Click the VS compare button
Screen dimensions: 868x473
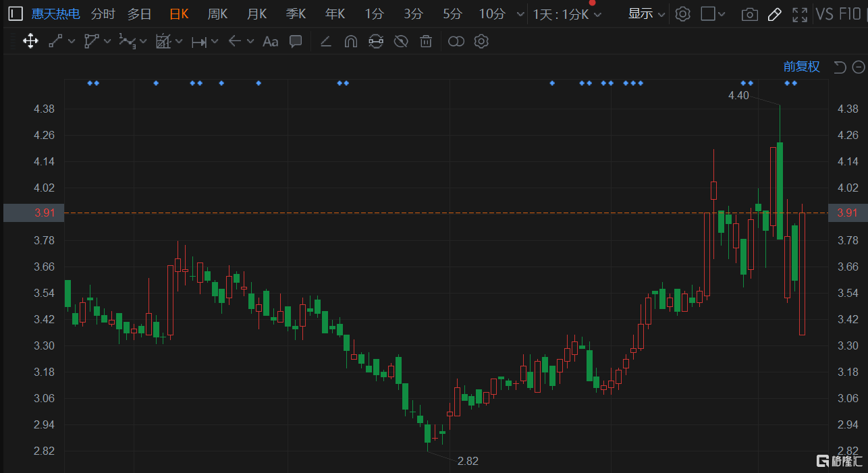click(x=825, y=14)
